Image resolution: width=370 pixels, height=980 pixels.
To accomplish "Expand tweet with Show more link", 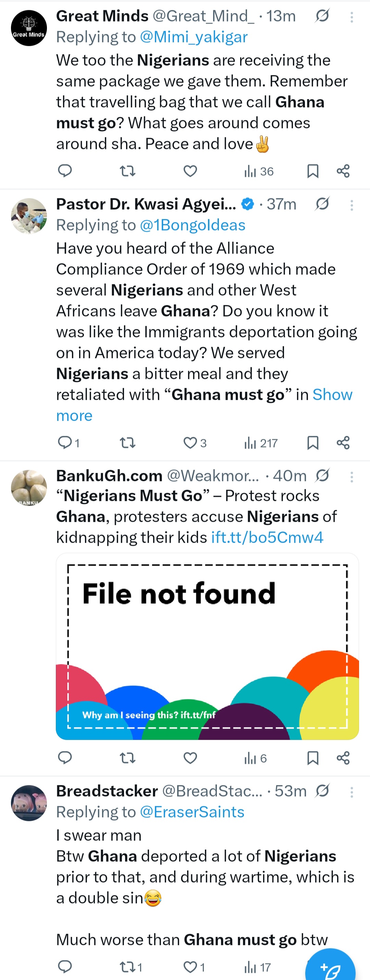I will [332, 395].
